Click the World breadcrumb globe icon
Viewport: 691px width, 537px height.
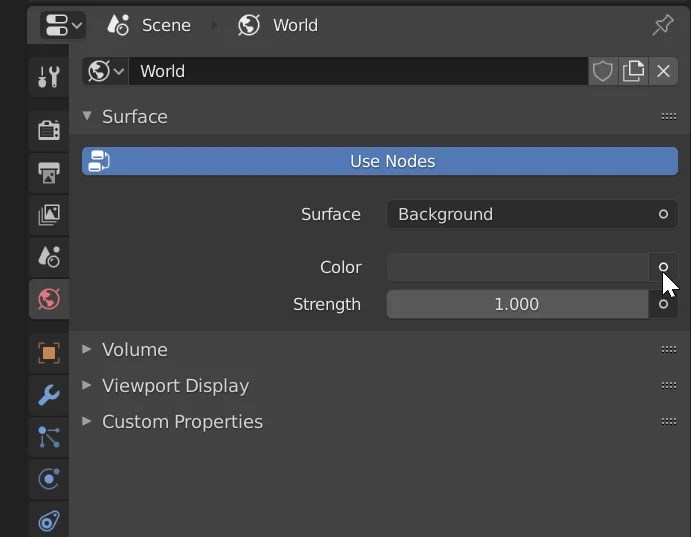click(249, 25)
